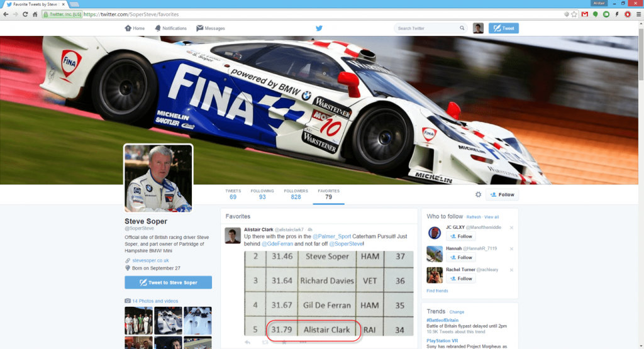This screenshot has width=644, height=349.
Task: Dismiss Hannah follow suggestion
Action: 511,249
